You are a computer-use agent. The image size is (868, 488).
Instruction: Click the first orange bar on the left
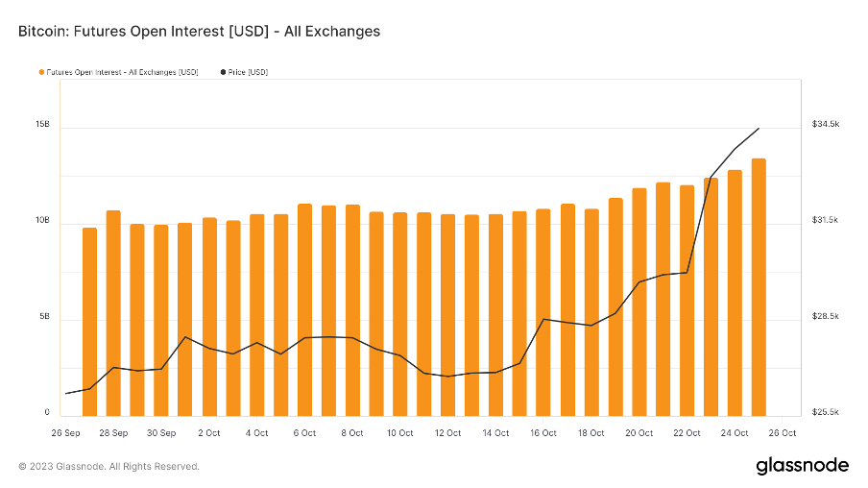coord(89,322)
